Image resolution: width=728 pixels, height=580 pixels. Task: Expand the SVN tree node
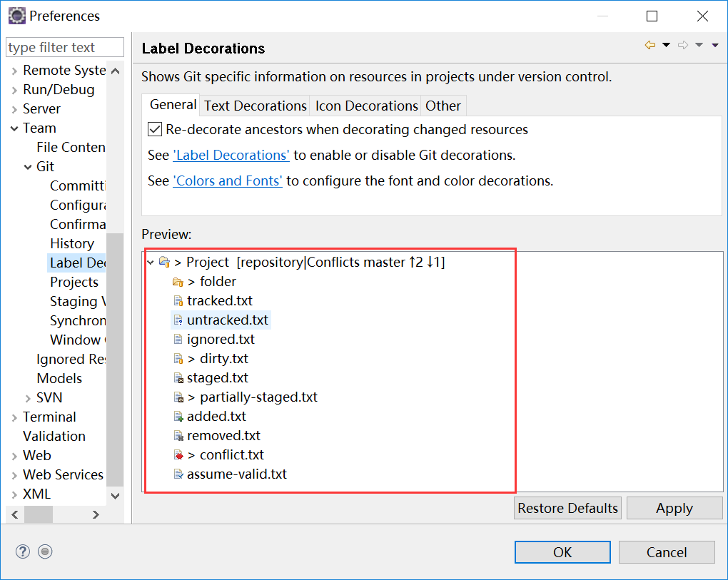tap(28, 398)
